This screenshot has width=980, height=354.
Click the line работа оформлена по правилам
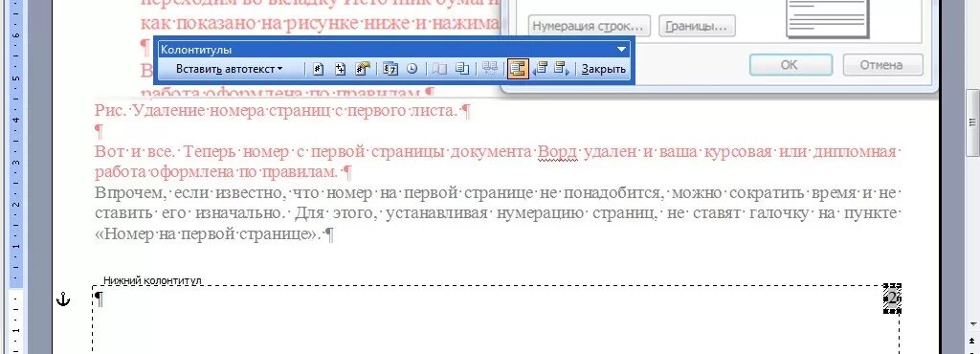(x=223, y=171)
